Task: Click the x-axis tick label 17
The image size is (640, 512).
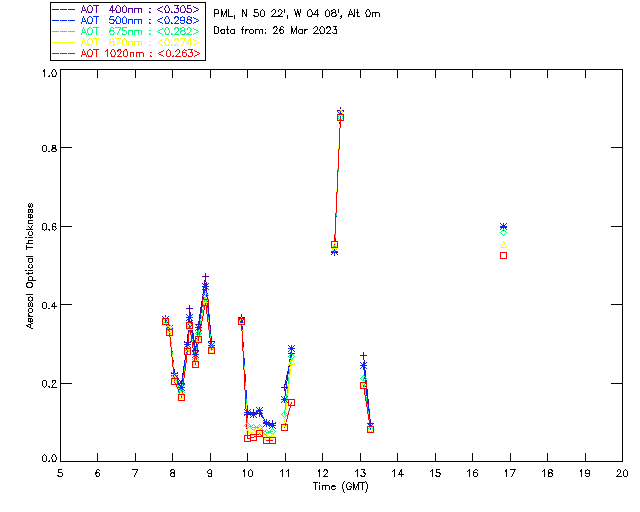Action: (x=510, y=473)
